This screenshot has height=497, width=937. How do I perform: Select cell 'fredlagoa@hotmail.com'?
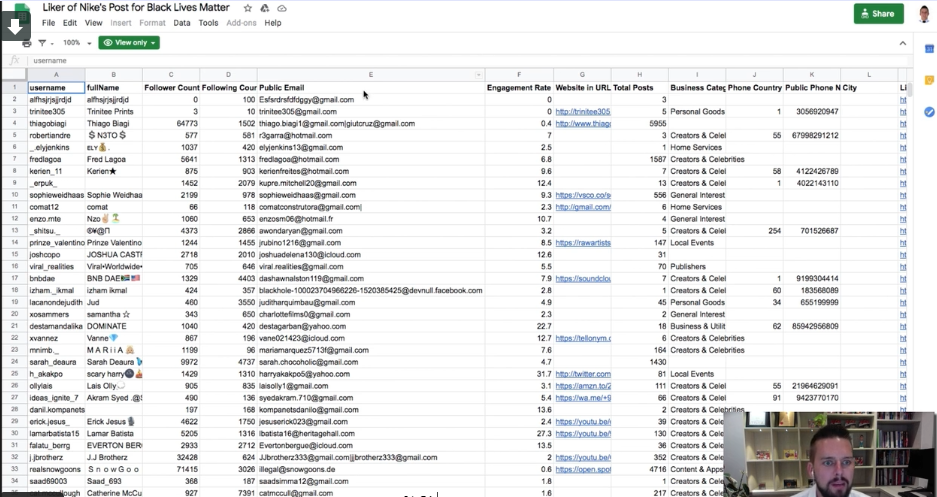(x=371, y=159)
